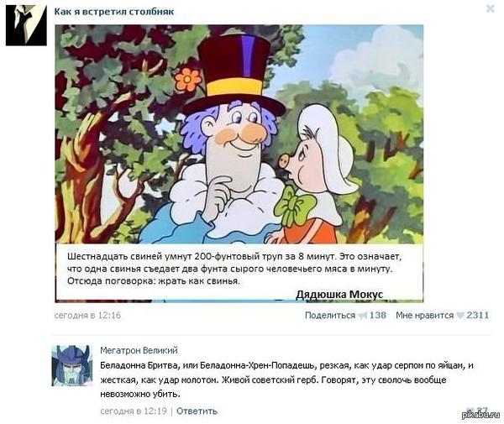
Task: Open comment timestamp сегодня в 12:19
Action: pyautogui.click(x=134, y=411)
